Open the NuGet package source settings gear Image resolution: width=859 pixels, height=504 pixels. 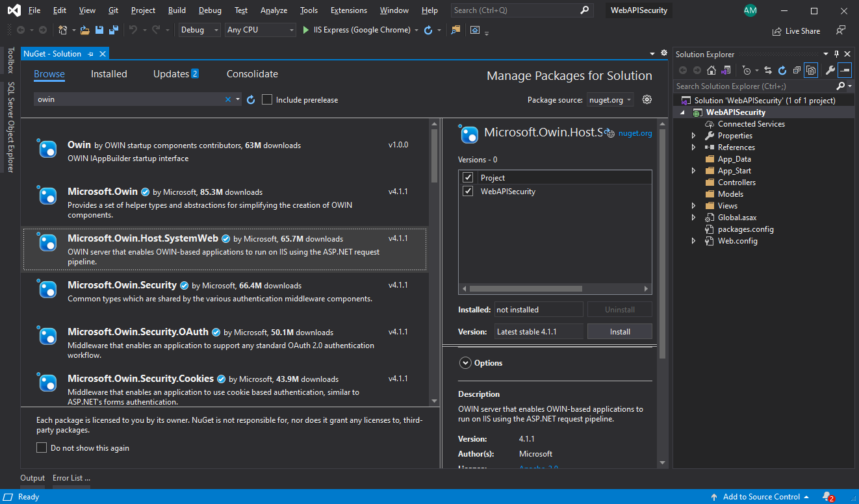(x=647, y=99)
